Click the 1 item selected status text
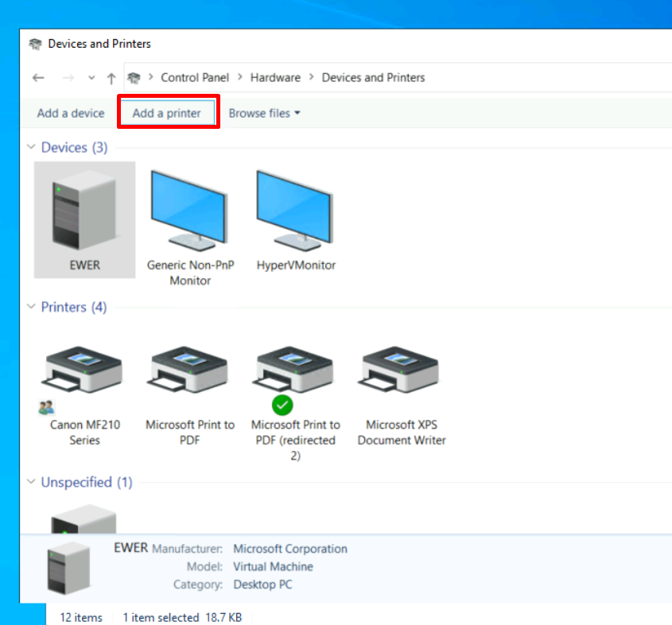The width and height of the screenshot is (672, 625). pyautogui.click(x=161, y=617)
